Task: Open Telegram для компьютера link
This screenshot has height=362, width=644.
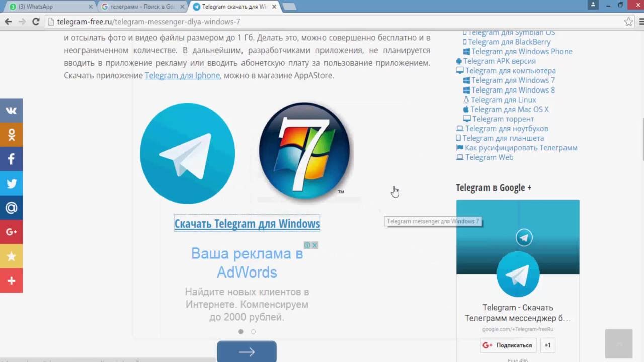Action: 510,70
